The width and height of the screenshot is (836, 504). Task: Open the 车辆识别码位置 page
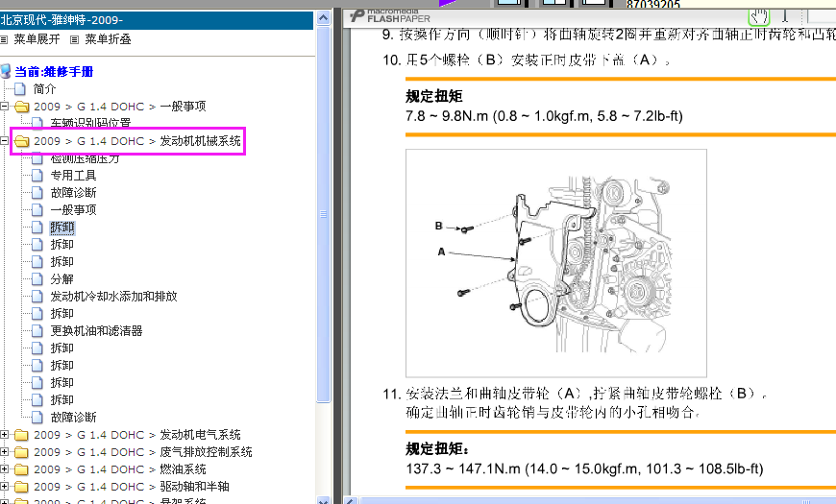tap(90, 123)
